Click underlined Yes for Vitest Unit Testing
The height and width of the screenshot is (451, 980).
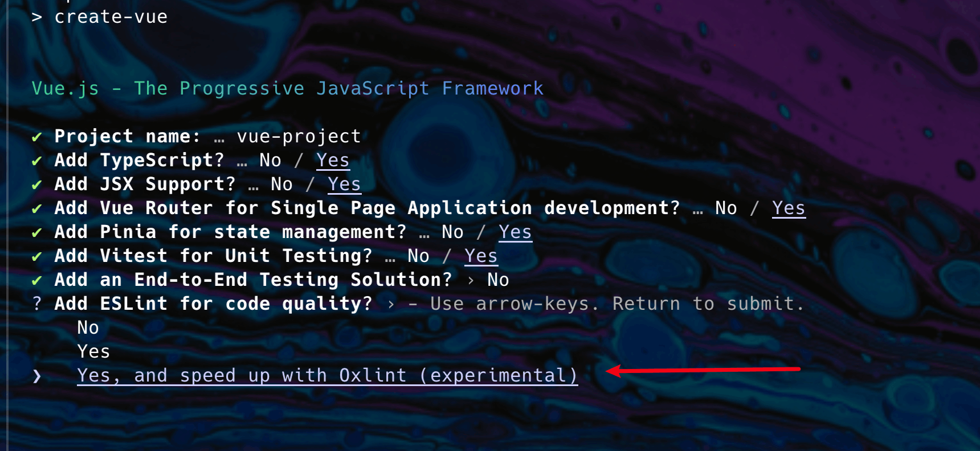[481, 256]
